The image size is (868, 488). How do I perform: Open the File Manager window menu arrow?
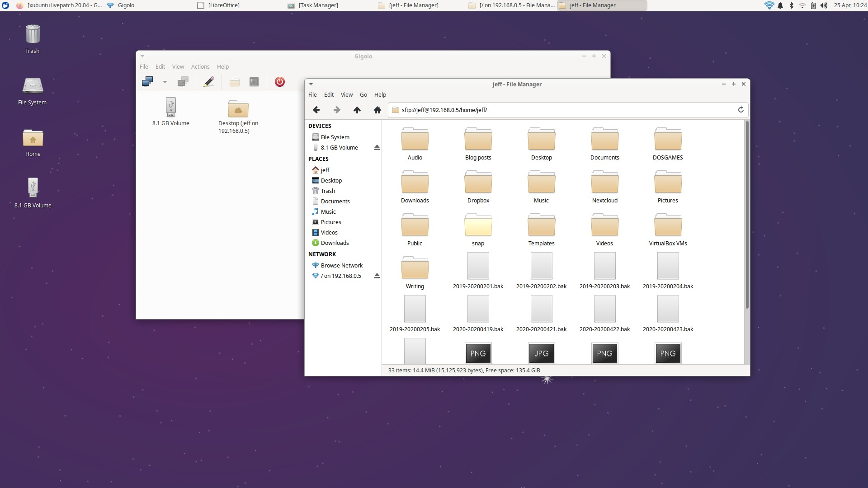click(x=311, y=84)
